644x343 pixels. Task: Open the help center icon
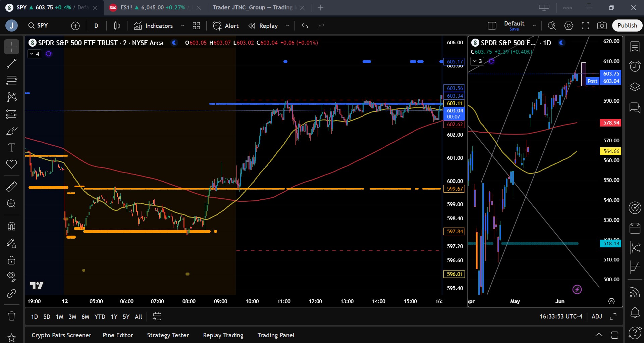point(635,333)
